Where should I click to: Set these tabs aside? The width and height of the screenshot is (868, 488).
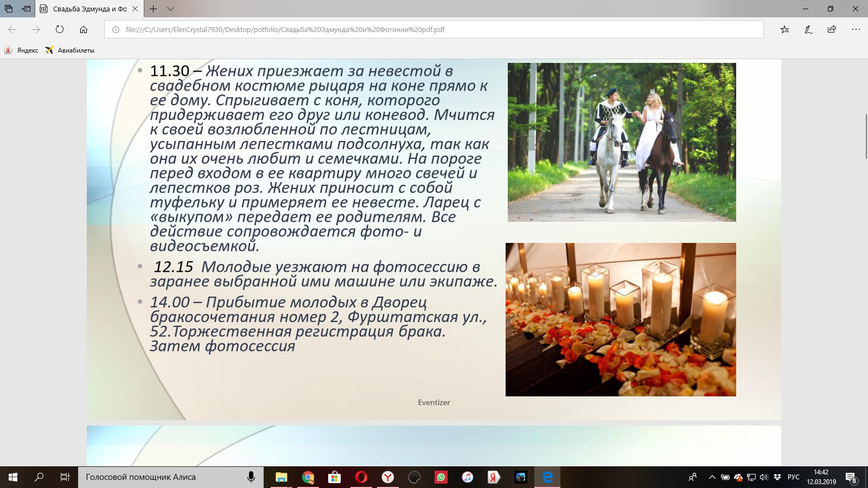coord(26,9)
